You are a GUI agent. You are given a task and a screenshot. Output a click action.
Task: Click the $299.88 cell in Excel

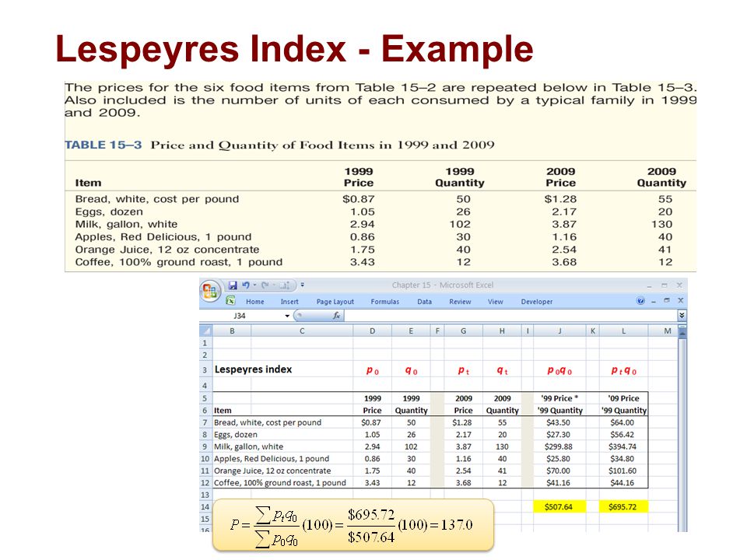coord(559,446)
